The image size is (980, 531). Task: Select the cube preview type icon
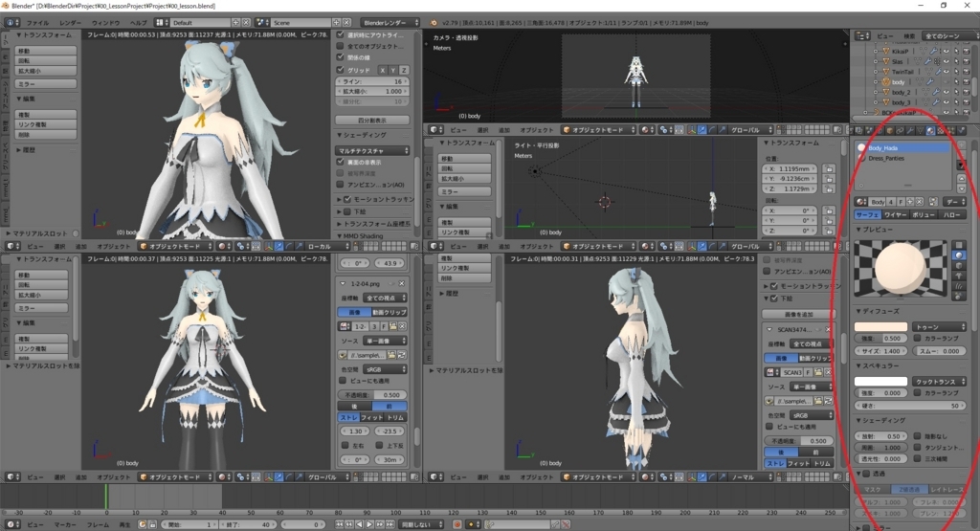(959, 266)
